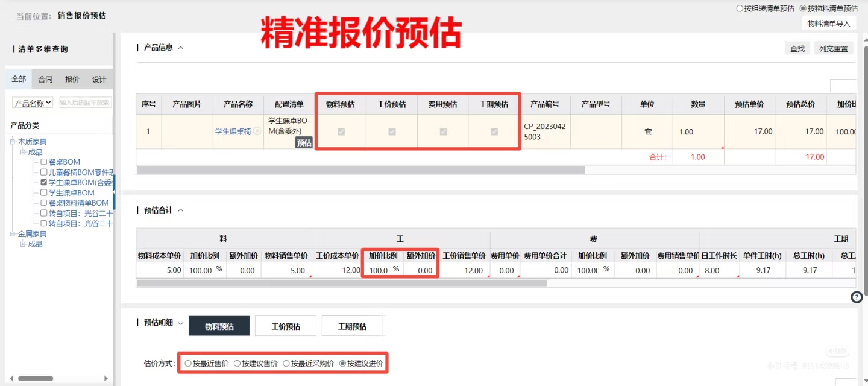Click the right arrow of the sidebar bottom scrollbar
The height and width of the screenshot is (386, 868).
(107, 379)
